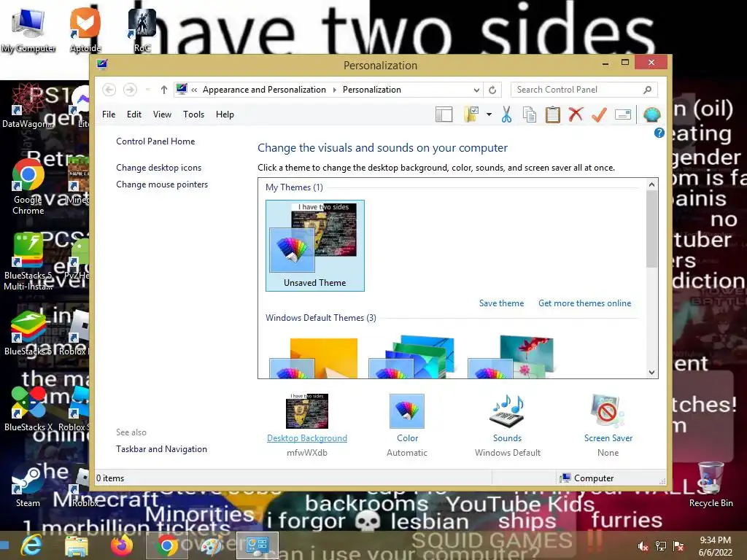Viewport: 747px width, 560px height.
Task: Click the themes list scrollbar thumb
Action: [651, 229]
